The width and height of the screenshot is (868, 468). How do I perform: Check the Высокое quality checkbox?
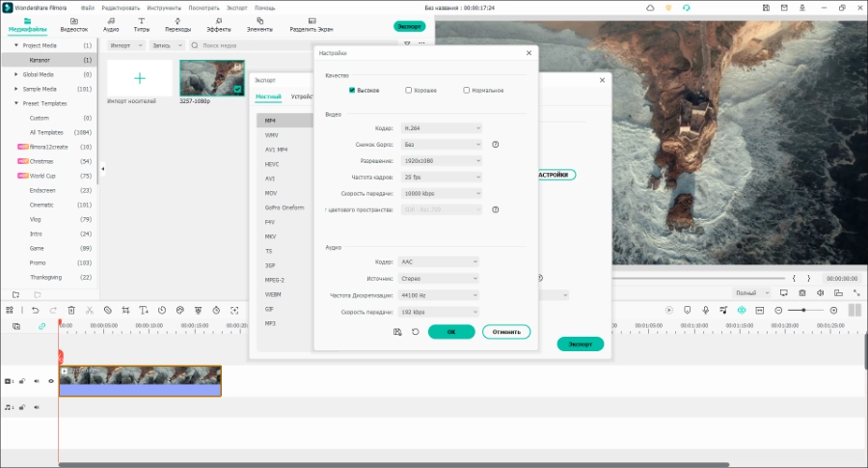point(351,91)
